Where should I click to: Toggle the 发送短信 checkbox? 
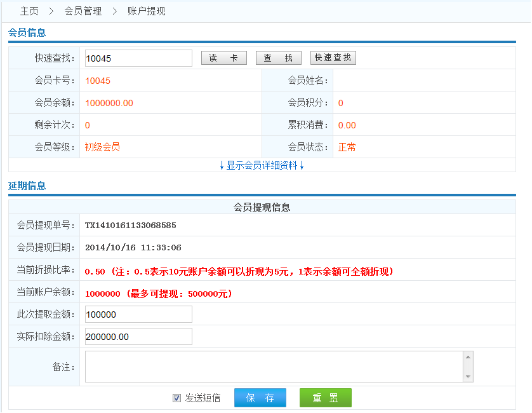point(177,398)
